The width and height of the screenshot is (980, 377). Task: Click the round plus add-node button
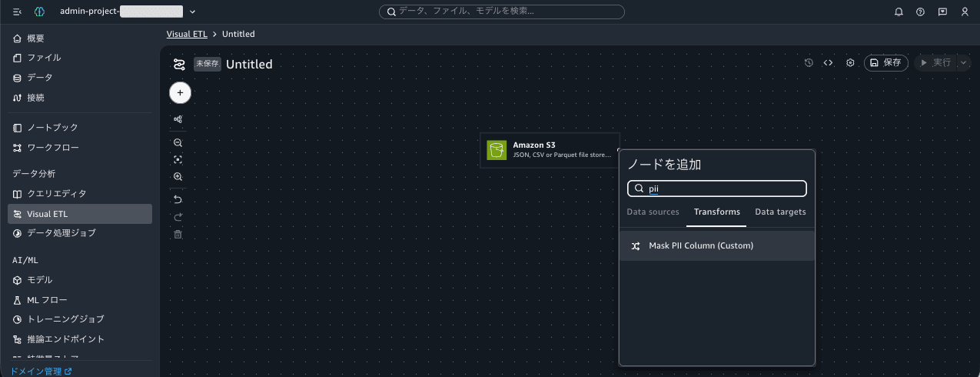coord(180,92)
